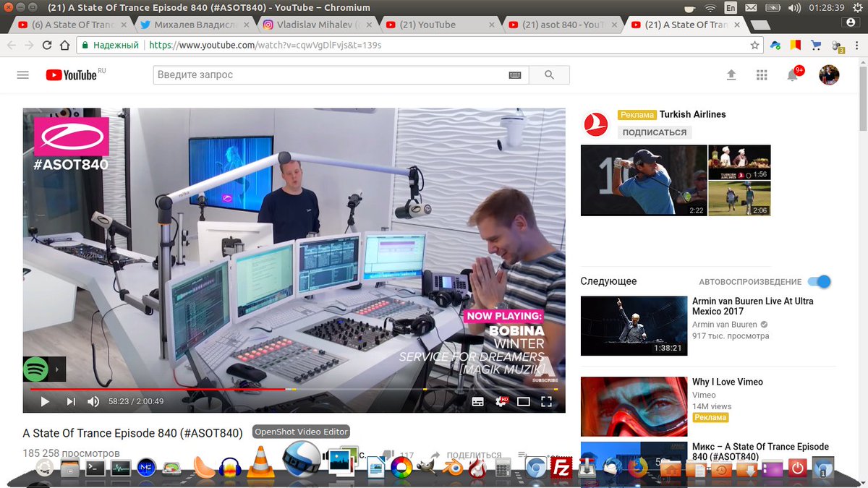868x488 pixels.
Task: Open the on-screen keyboard in search box
Action: click(x=515, y=75)
